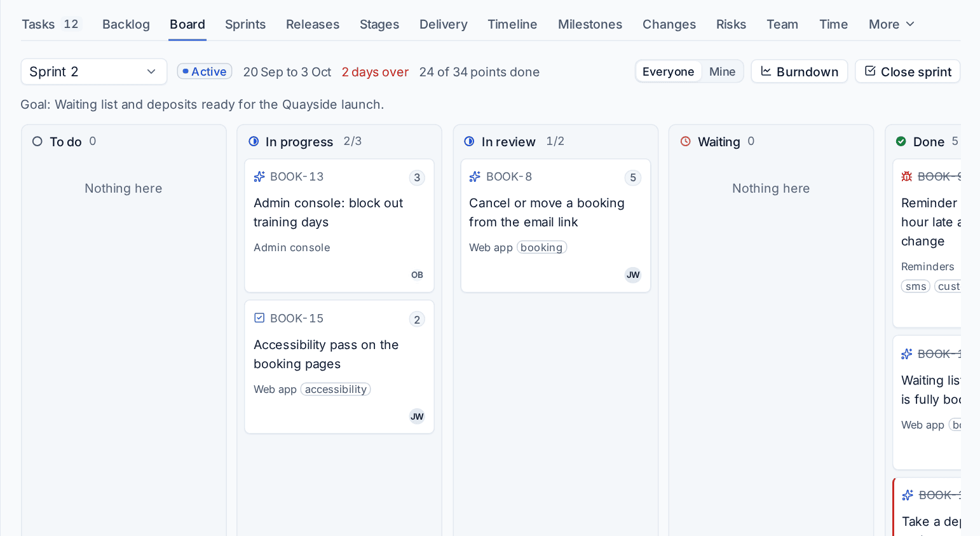Click the OB assignee avatar on BOOK-13
The width and height of the screenshot is (980, 536).
417,275
